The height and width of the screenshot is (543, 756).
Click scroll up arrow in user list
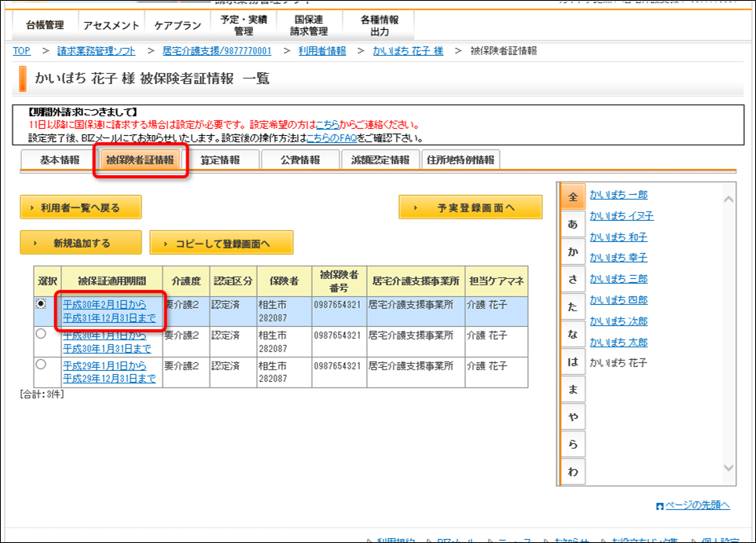[x=728, y=199]
